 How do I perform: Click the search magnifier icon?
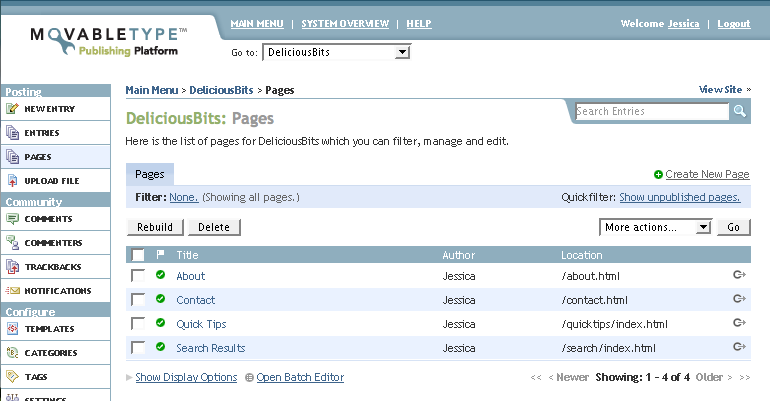pos(740,112)
